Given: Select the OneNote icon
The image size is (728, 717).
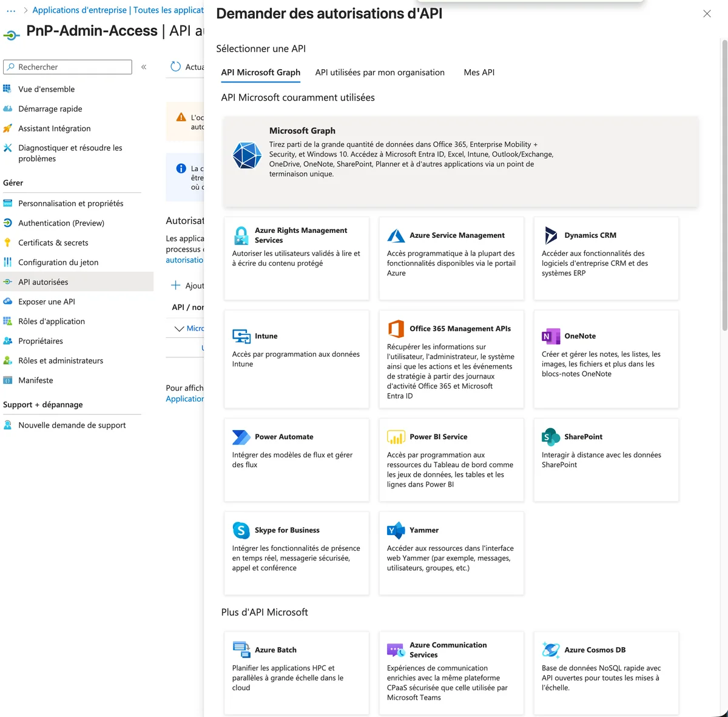Looking at the screenshot, I should pyautogui.click(x=551, y=336).
